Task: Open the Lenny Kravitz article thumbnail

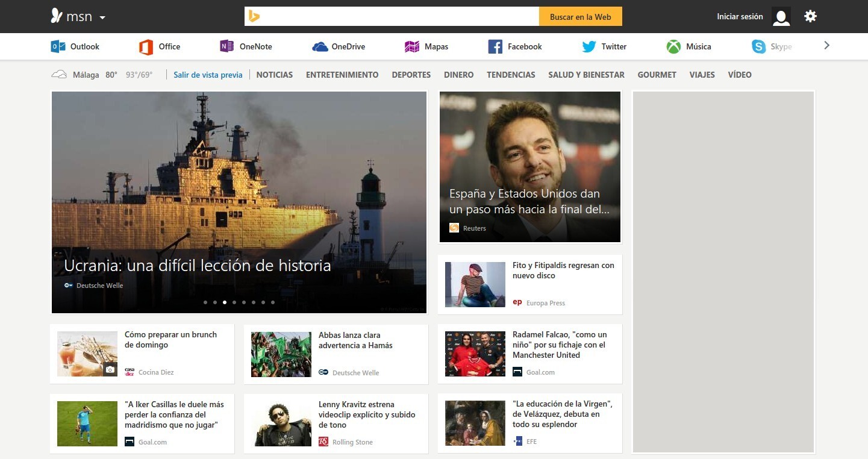Action: [x=281, y=423]
